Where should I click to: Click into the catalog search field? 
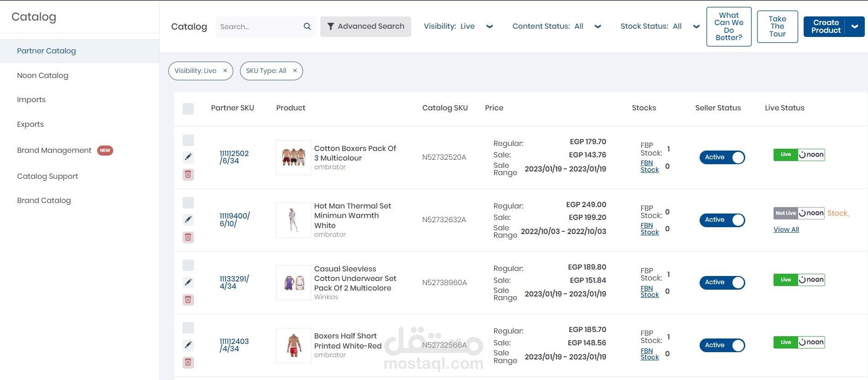click(x=258, y=26)
